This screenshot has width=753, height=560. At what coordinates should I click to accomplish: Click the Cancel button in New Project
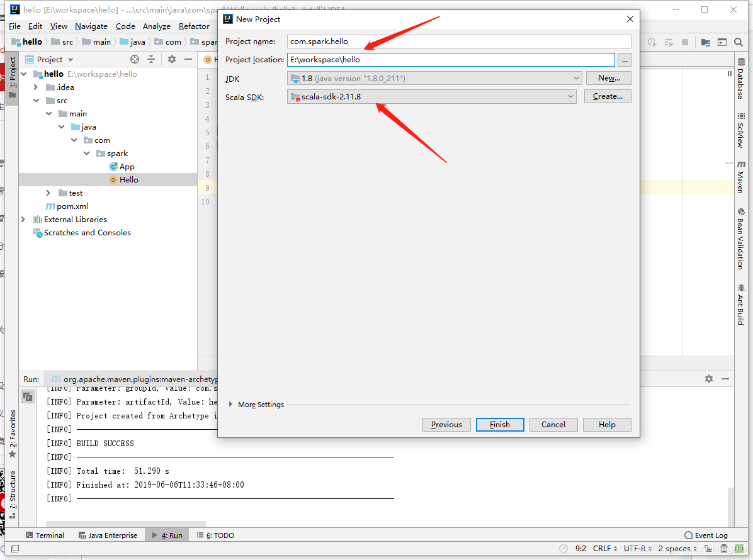point(553,425)
